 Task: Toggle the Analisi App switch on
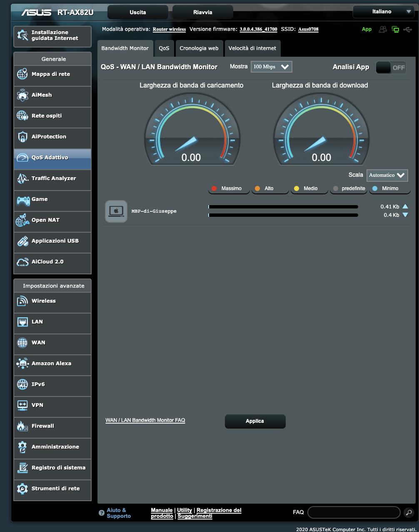391,68
